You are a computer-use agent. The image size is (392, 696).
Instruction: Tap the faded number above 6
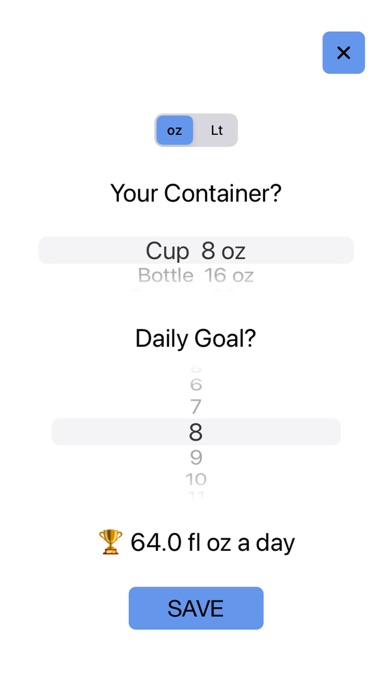coord(196,369)
